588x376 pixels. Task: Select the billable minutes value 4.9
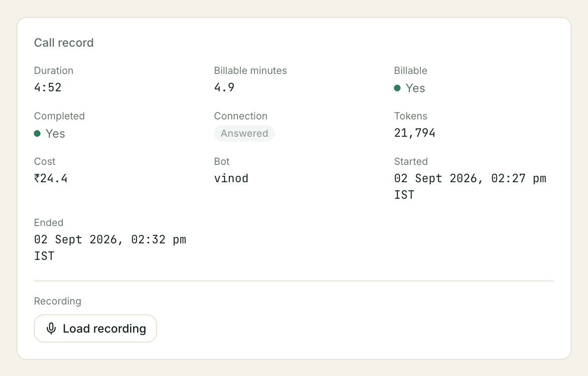tap(224, 88)
